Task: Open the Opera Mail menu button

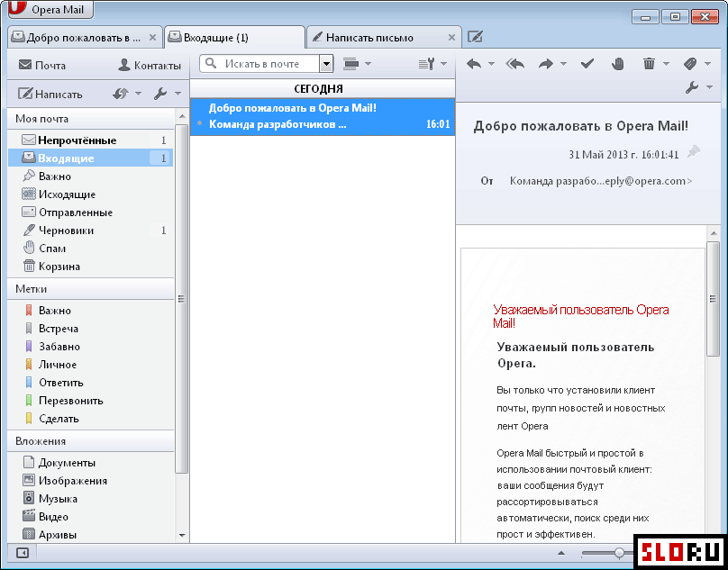Action: click(x=50, y=9)
